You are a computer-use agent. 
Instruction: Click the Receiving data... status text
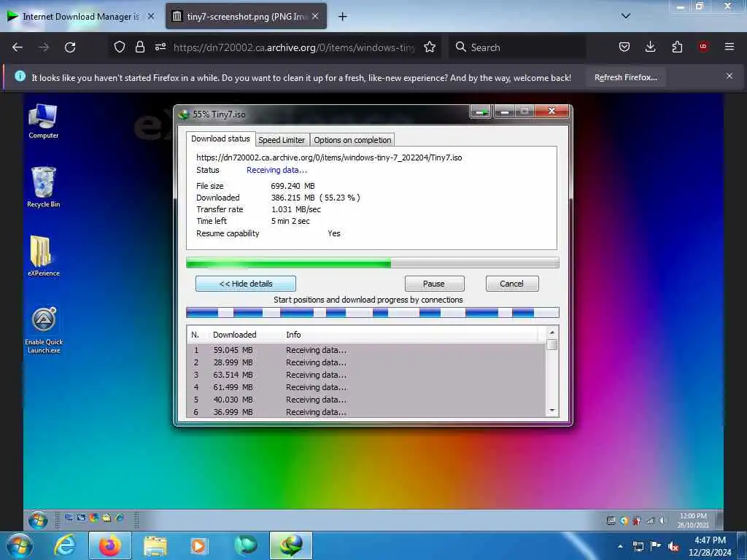[x=276, y=170]
